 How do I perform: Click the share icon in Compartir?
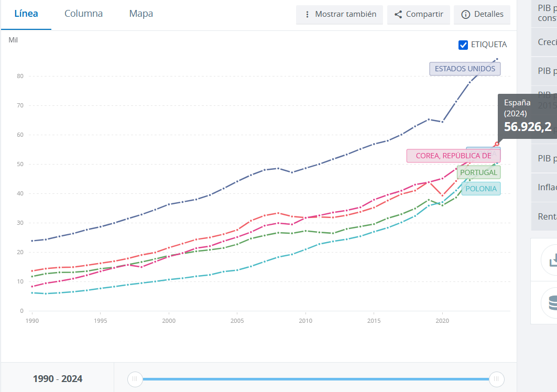tap(398, 15)
